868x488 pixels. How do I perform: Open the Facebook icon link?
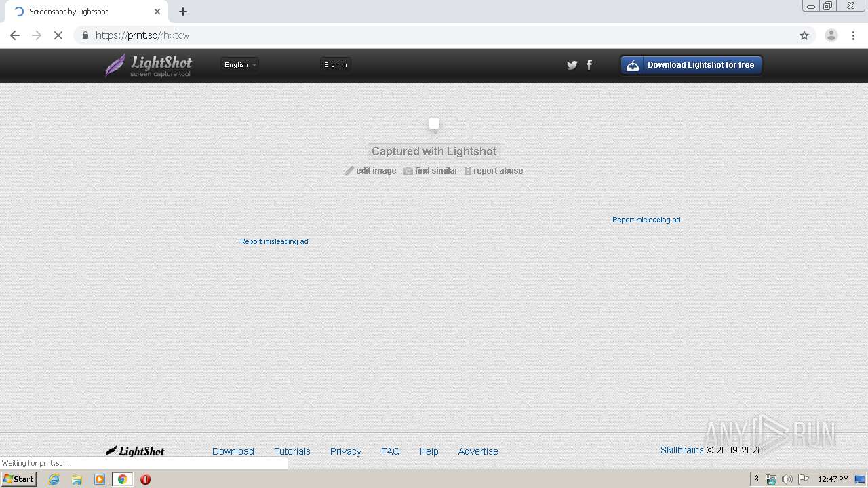[x=589, y=65]
